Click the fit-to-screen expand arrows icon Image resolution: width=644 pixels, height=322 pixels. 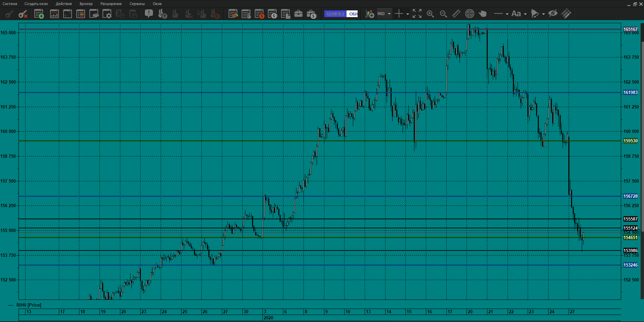[x=417, y=14]
